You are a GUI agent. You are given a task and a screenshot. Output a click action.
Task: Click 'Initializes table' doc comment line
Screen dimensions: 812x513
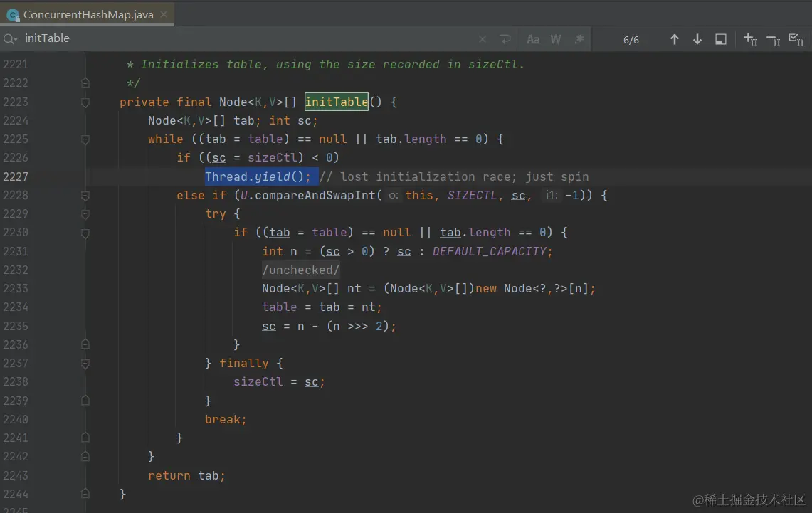pyautogui.click(x=325, y=64)
